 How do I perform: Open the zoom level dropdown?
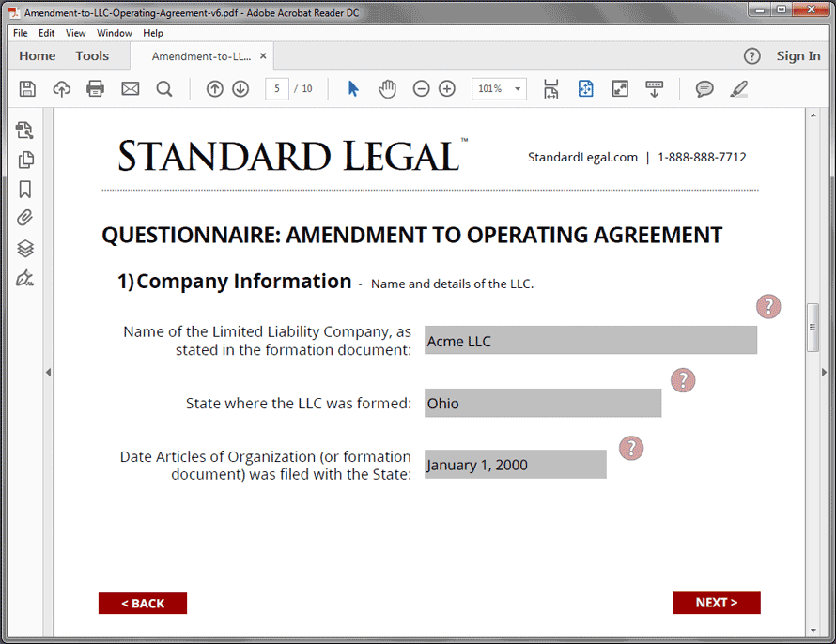click(x=518, y=88)
